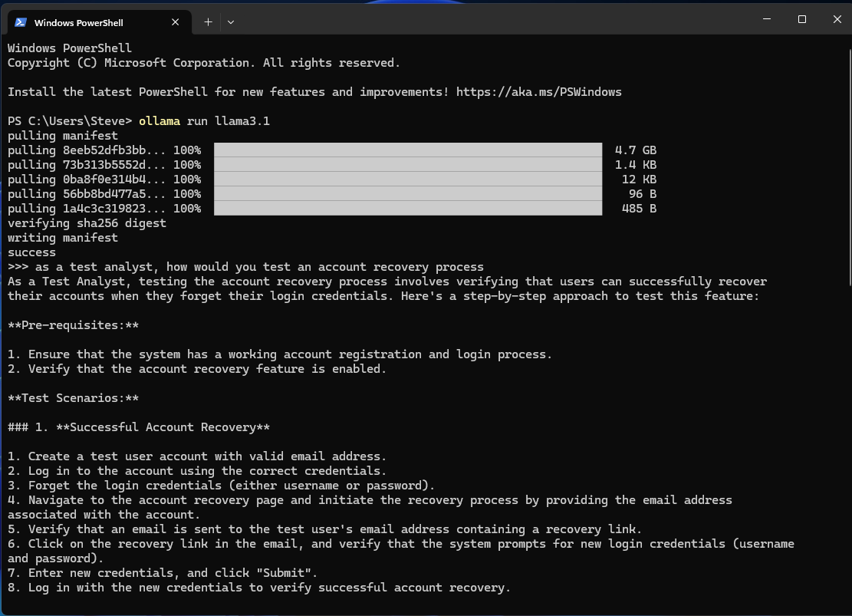Close the terminal window
852x616 pixels.
pos(837,19)
